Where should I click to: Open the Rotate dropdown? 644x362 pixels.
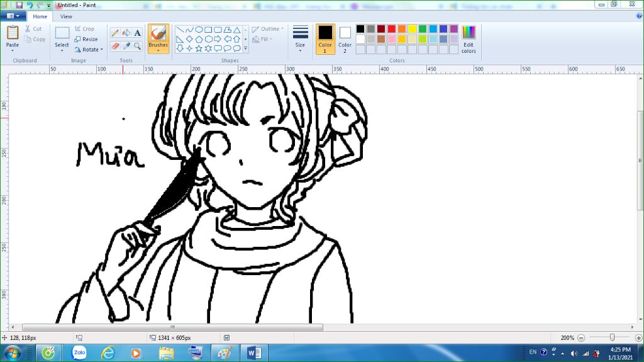[89, 49]
